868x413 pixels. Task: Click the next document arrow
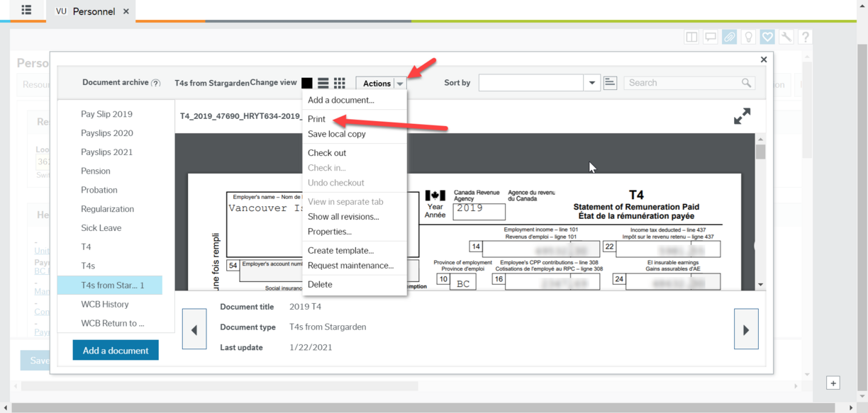746,329
